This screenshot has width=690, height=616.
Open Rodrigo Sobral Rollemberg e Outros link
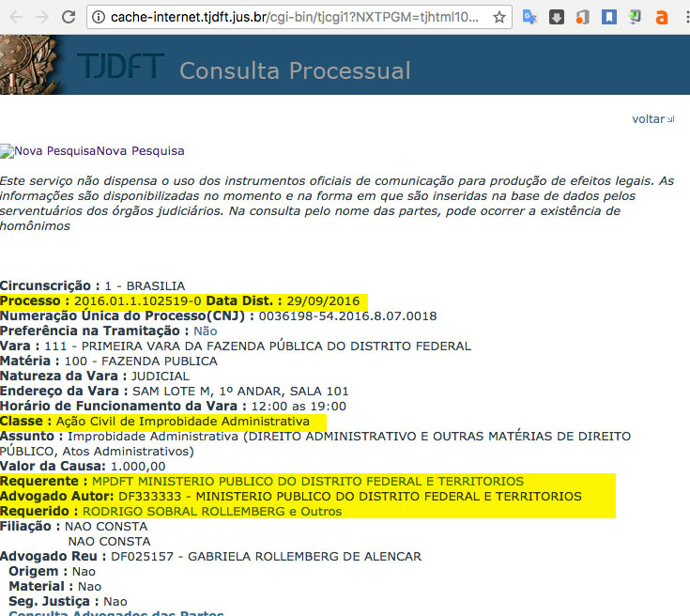point(212,512)
